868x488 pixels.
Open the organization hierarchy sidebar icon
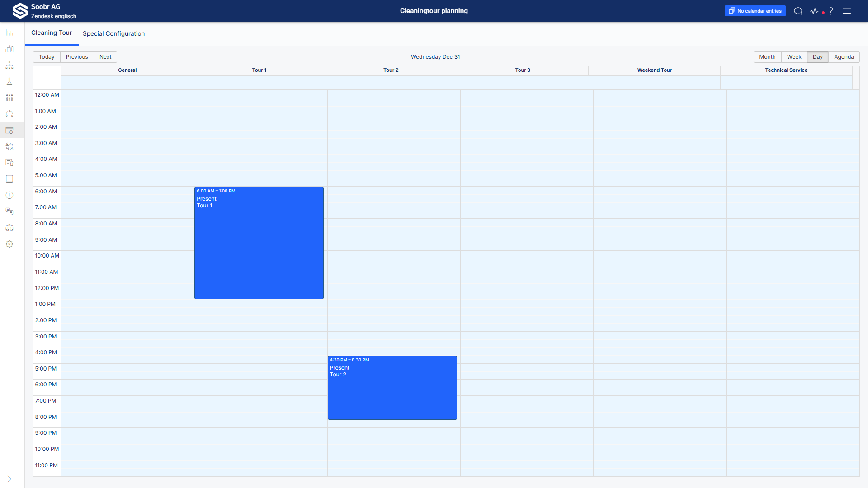[9, 66]
